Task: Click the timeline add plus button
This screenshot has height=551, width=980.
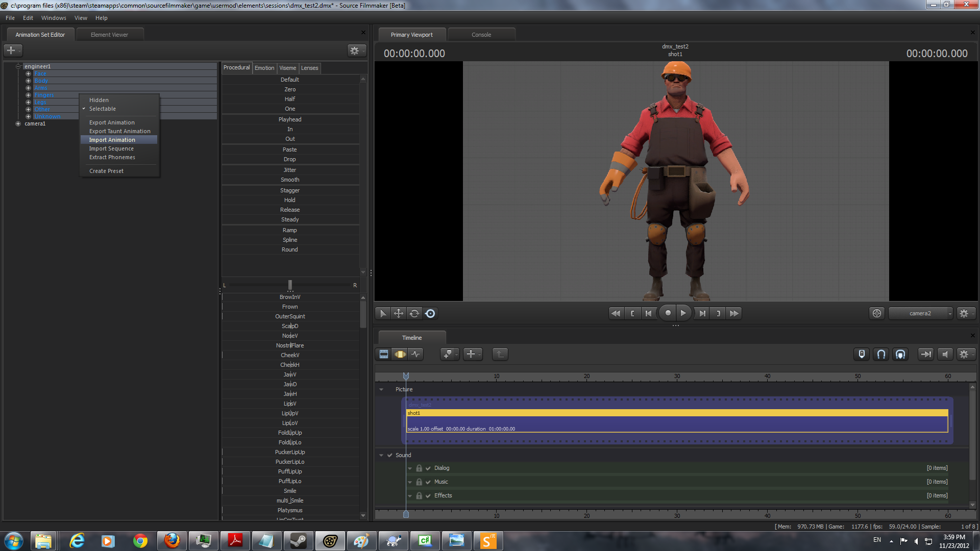Action: click(473, 354)
